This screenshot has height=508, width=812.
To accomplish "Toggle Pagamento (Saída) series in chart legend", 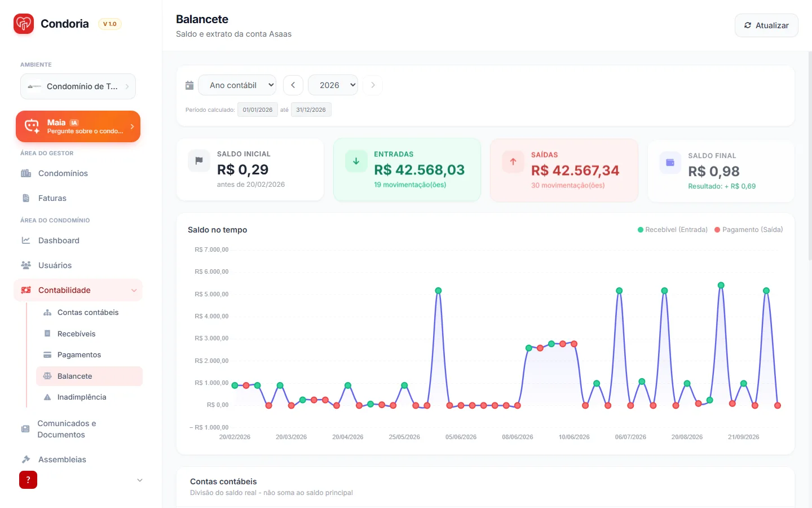I will click(749, 230).
